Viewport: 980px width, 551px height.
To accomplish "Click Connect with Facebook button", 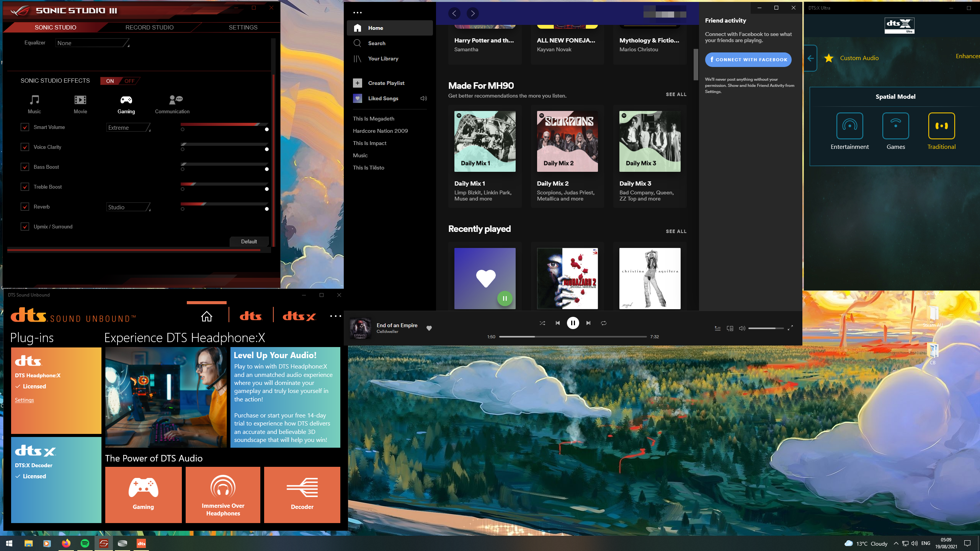I will 748,60.
